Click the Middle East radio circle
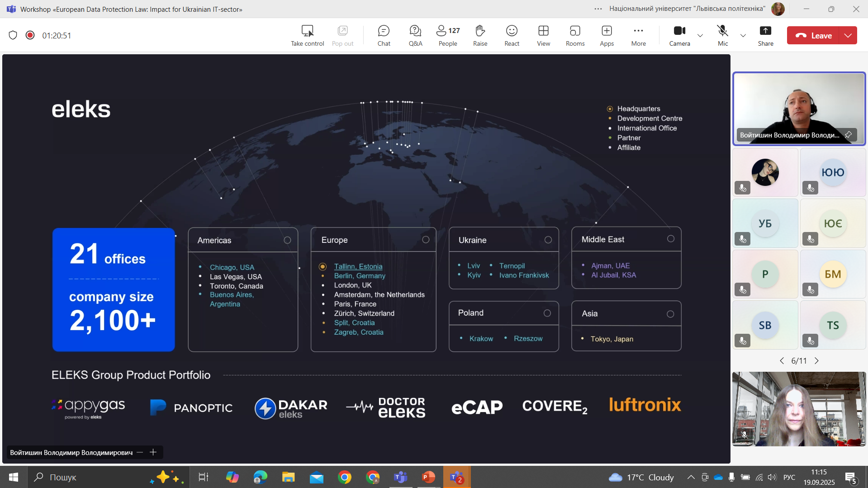This screenshot has width=868, height=488. pyautogui.click(x=671, y=239)
